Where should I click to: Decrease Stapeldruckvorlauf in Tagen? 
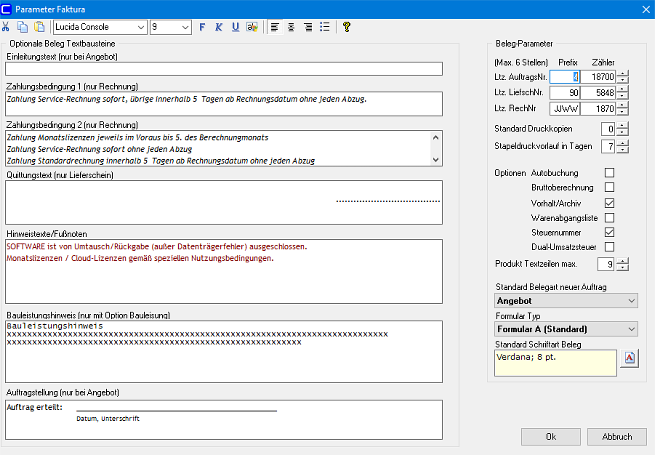[x=623, y=150]
